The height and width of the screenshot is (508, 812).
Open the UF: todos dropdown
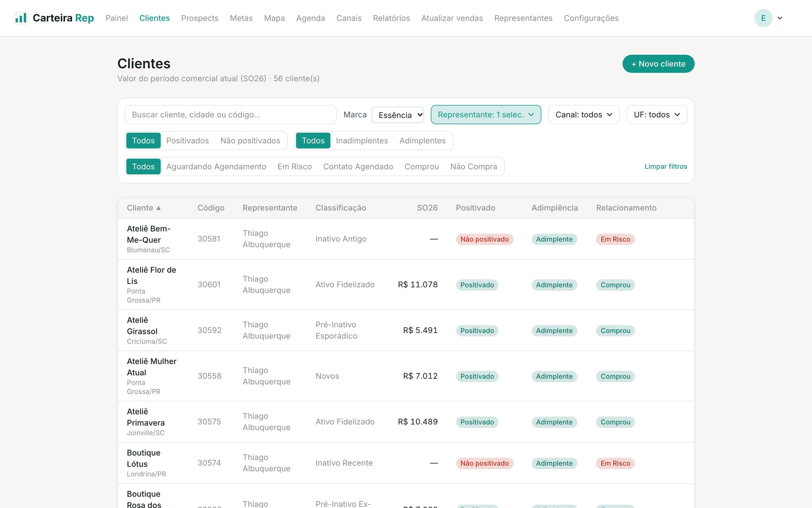[656, 115]
